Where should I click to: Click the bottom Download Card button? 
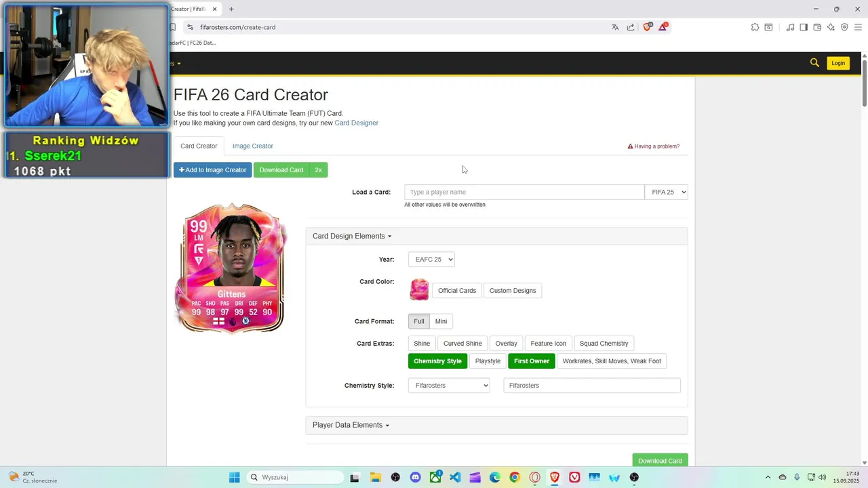660,460
